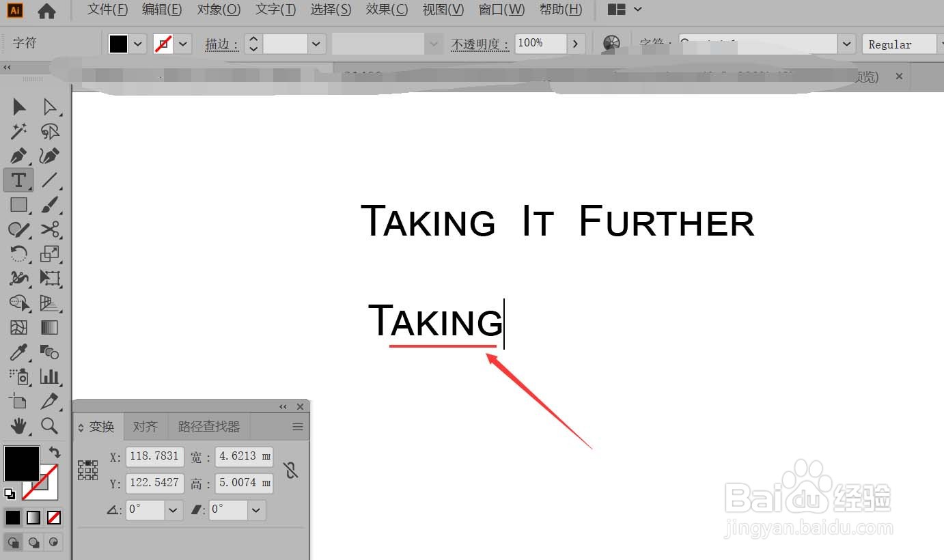The width and height of the screenshot is (944, 560).
Task: Pick the Paintbrush tool
Action: pos(50,205)
